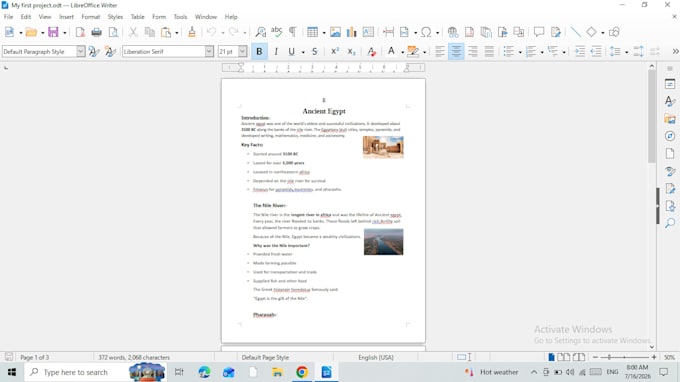The width and height of the screenshot is (680, 382).
Task: Apply font color A button
Action: pyautogui.click(x=391, y=52)
